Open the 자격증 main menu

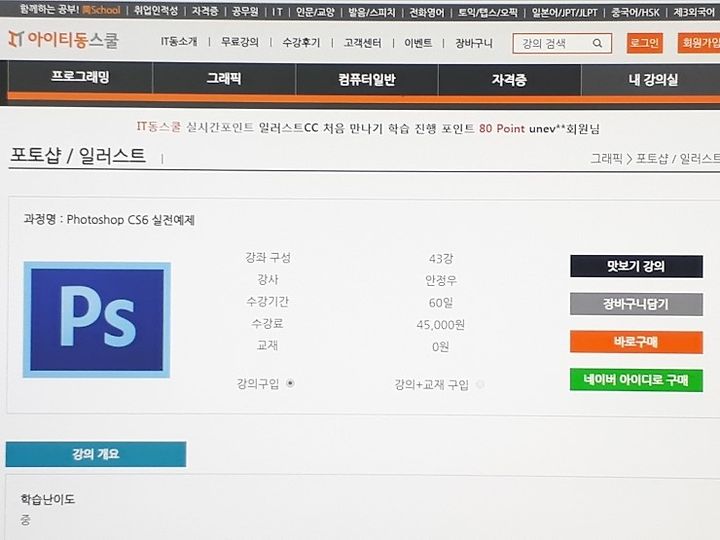[x=509, y=80]
